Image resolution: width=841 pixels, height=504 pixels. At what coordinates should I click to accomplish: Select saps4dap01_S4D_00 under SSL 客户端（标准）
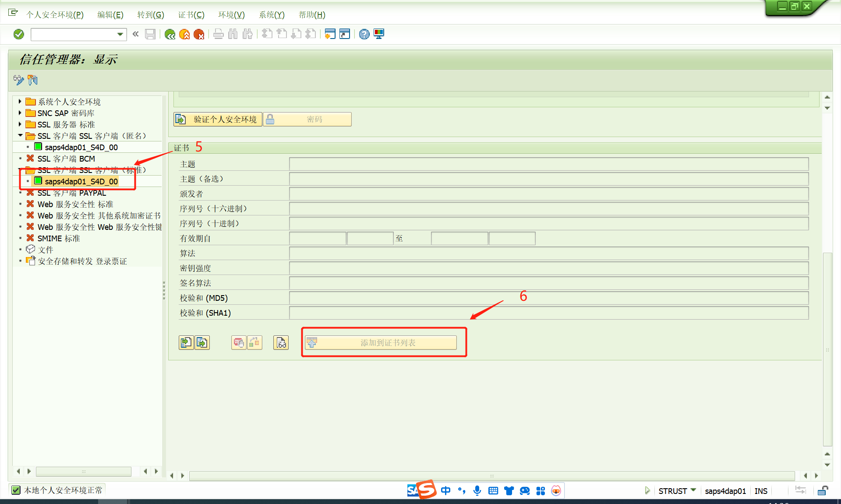pyautogui.click(x=81, y=181)
